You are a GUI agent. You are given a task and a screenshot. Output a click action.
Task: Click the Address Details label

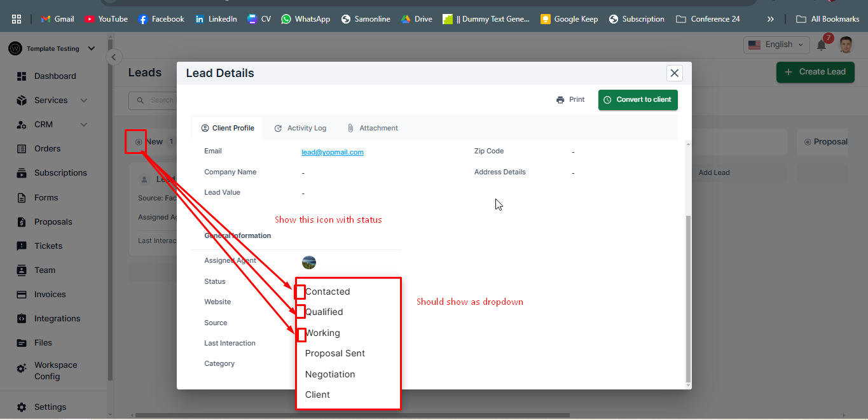point(500,172)
